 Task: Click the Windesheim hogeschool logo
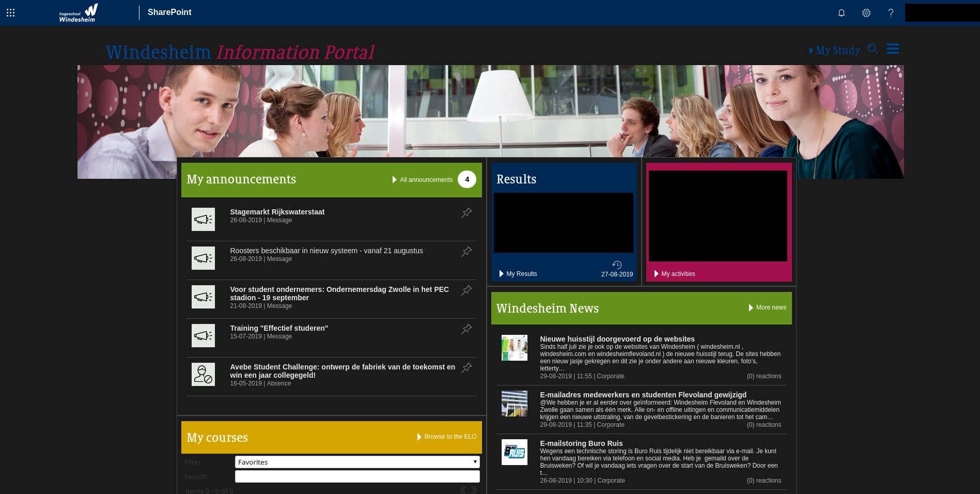[x=78, y=13]
